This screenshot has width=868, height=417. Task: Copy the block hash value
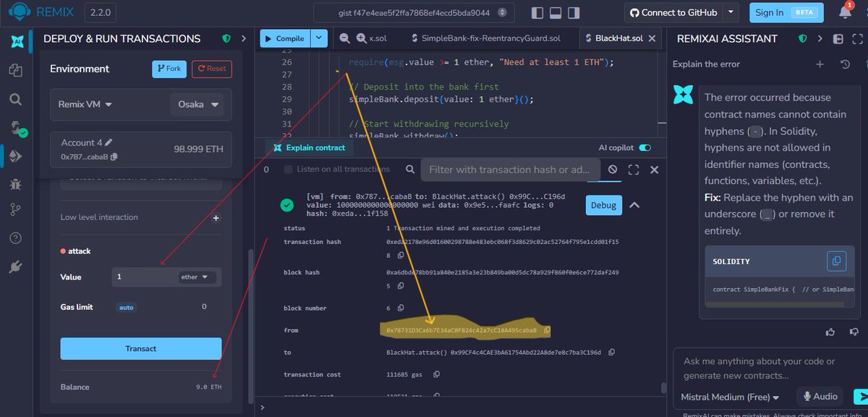(399, 286)
